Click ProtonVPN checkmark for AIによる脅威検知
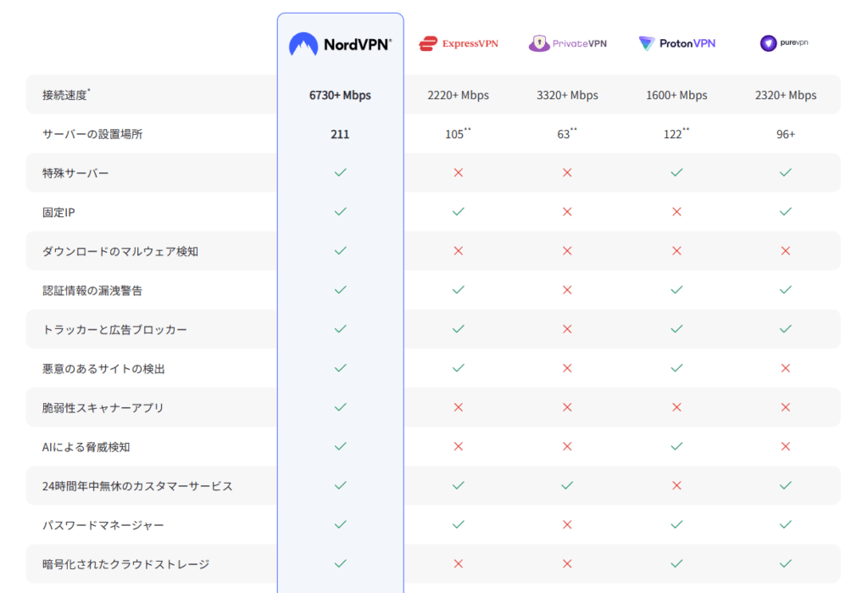 [x=676, y=446]
